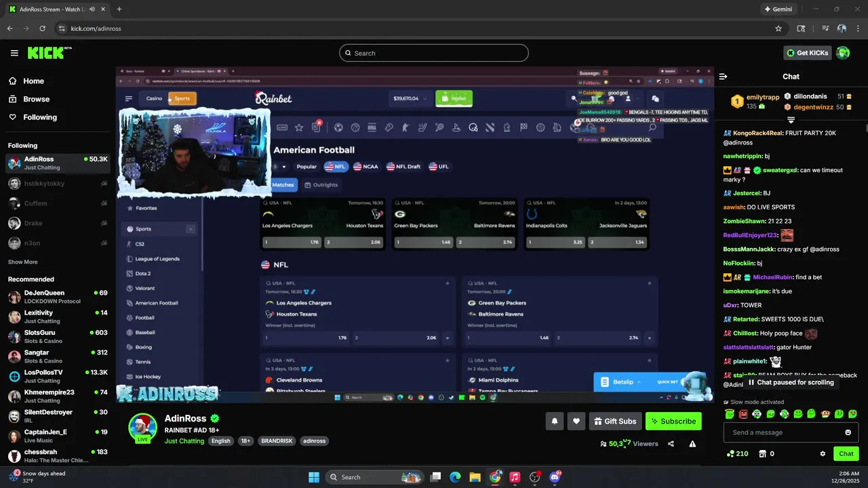Click the adinross tag
Screen dimensions: 868x488
(x=315, y=441)
